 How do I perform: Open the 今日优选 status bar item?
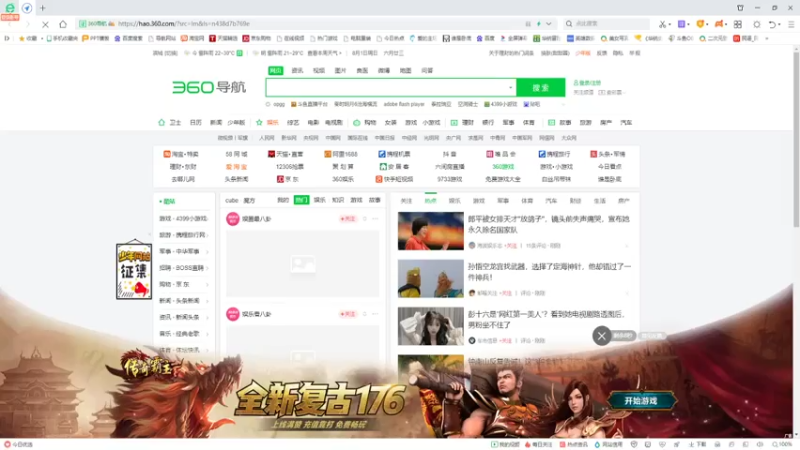(x=19, y=444)
